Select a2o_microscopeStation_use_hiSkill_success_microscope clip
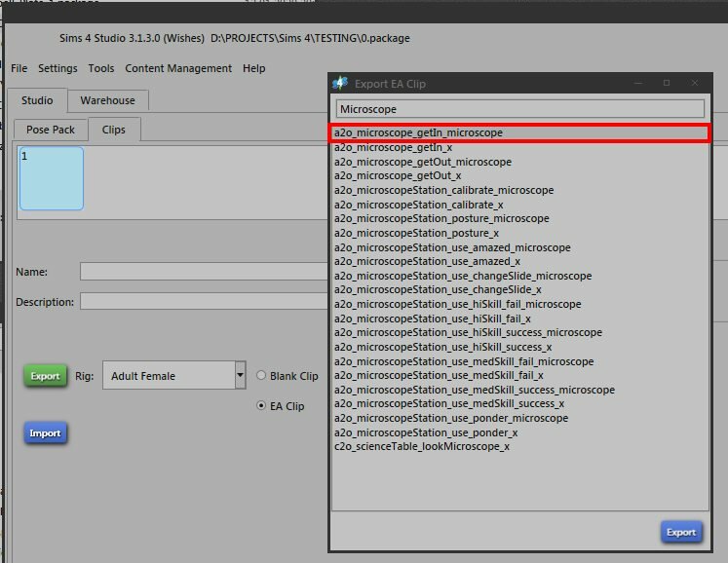This screenshot has width=728, height=563. point(520,332)
